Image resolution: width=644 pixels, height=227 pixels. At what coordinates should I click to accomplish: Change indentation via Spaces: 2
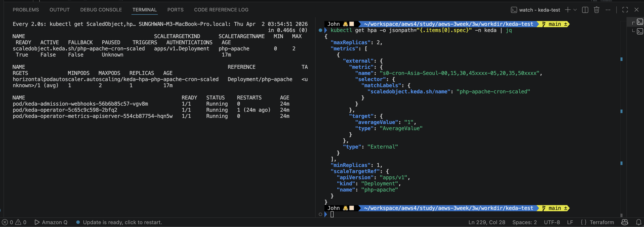click(x=525, y=222)
